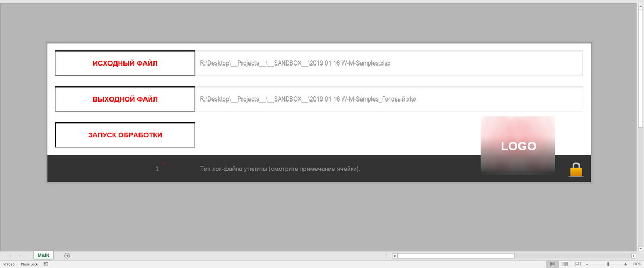Viewport: 644px width, 268px height.
Task: Click the horizontal scrollbar thumb
Action: [456, 256]
